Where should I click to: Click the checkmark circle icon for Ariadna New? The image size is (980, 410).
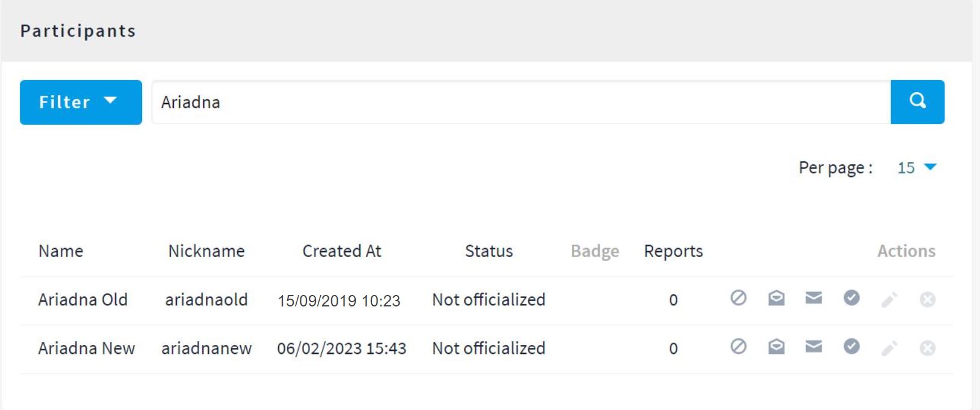851,346
